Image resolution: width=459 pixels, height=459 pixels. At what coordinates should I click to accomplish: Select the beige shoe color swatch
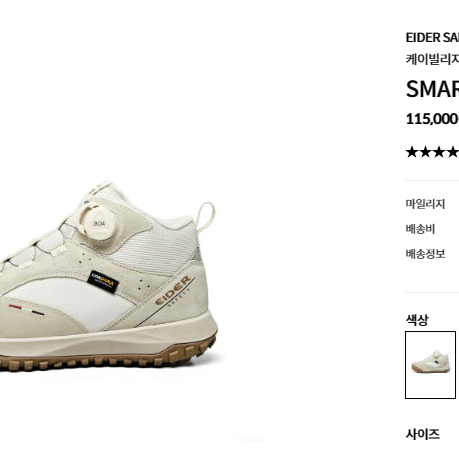tap(430, 365)
